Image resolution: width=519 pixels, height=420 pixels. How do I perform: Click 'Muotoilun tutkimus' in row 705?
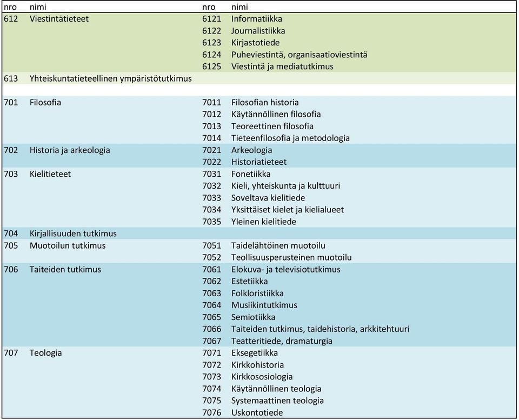(68, 245)
